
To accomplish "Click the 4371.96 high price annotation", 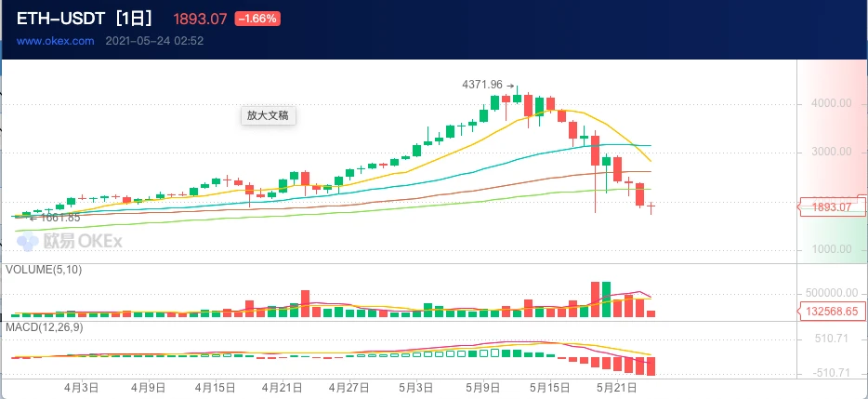I will (482, 85).
